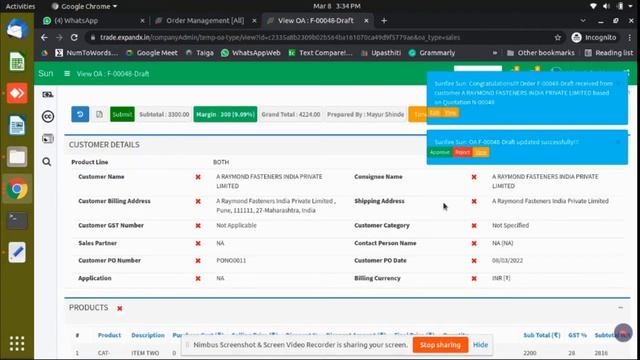Viewport: 640px width, 360px height.
Task: Click the blue undo/back button
Action: [x=80, y=114]
